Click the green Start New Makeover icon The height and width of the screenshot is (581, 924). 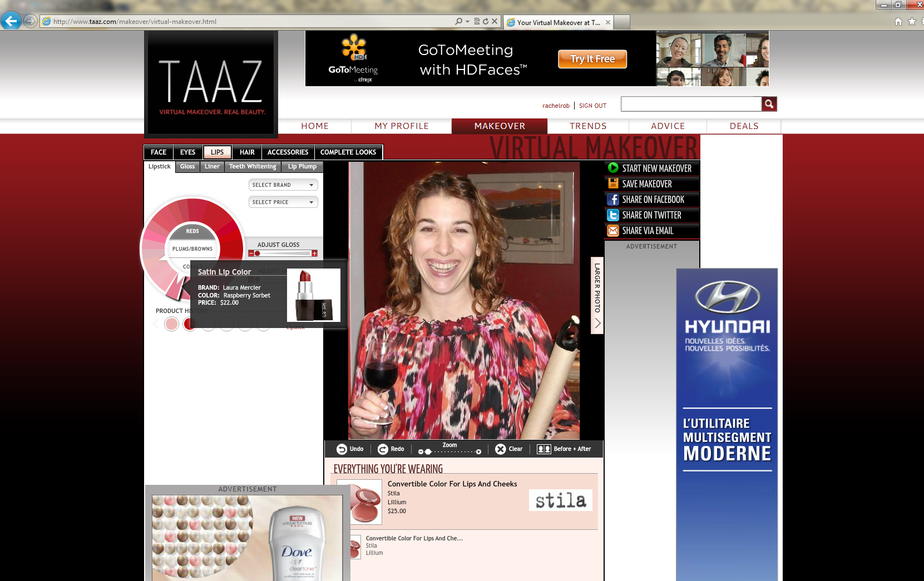tap(613, 168)
